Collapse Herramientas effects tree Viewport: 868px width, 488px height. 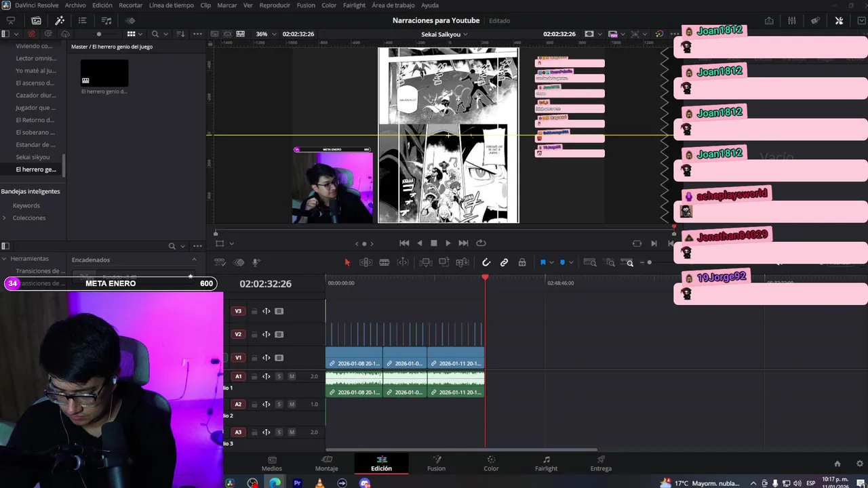tap(4, 258)
